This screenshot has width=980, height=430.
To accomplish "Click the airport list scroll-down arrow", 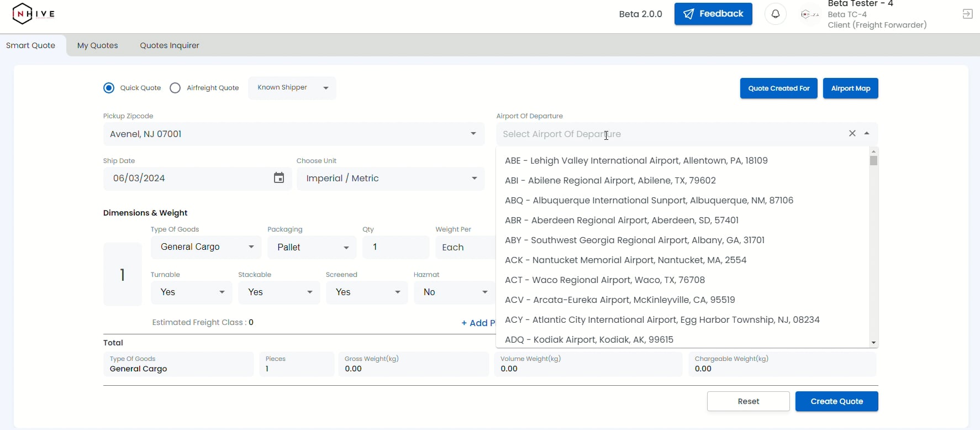I will click(873, 343).
